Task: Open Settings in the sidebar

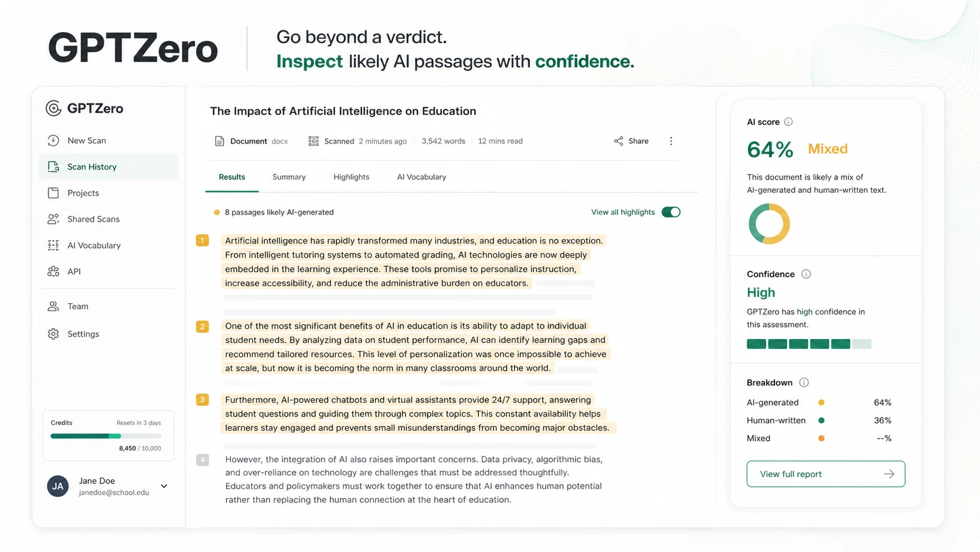Action: [108, 334]
